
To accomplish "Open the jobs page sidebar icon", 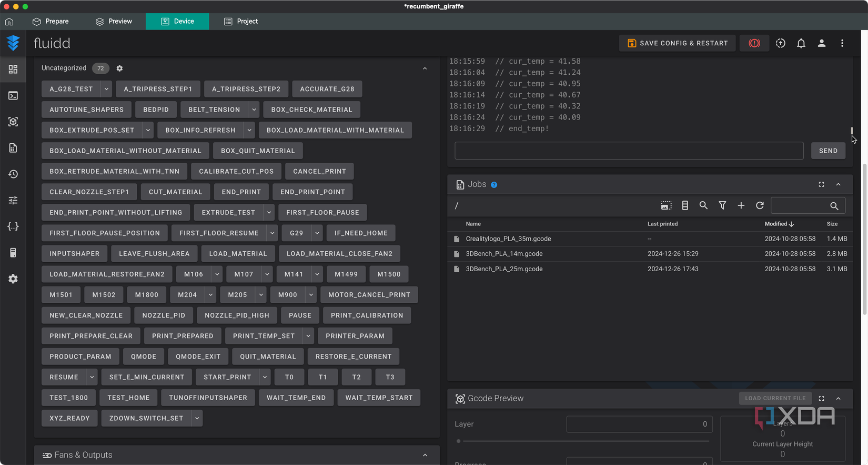I will pos(13,148).
